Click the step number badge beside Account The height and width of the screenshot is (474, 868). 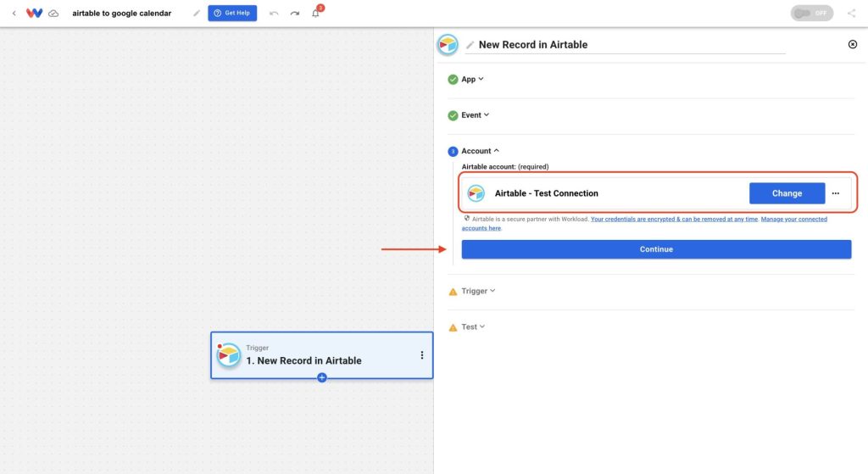click(x=453, y=151)
